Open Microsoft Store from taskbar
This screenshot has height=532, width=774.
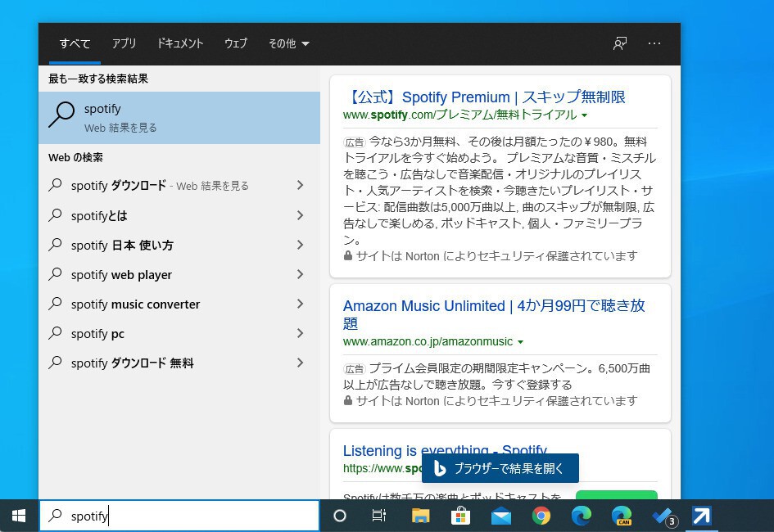point(460,516)
